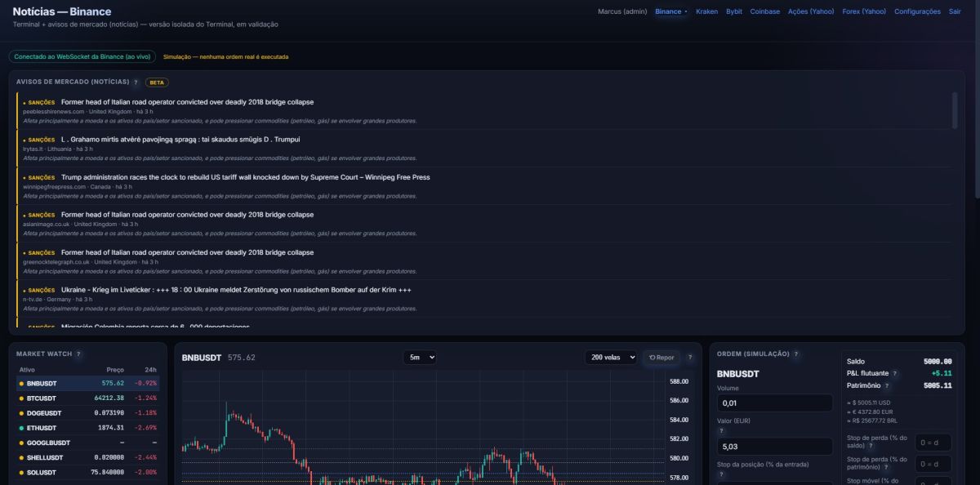Switch to Bybit exchange tab
Screen dimensions: 980x485
click(734, 11)
